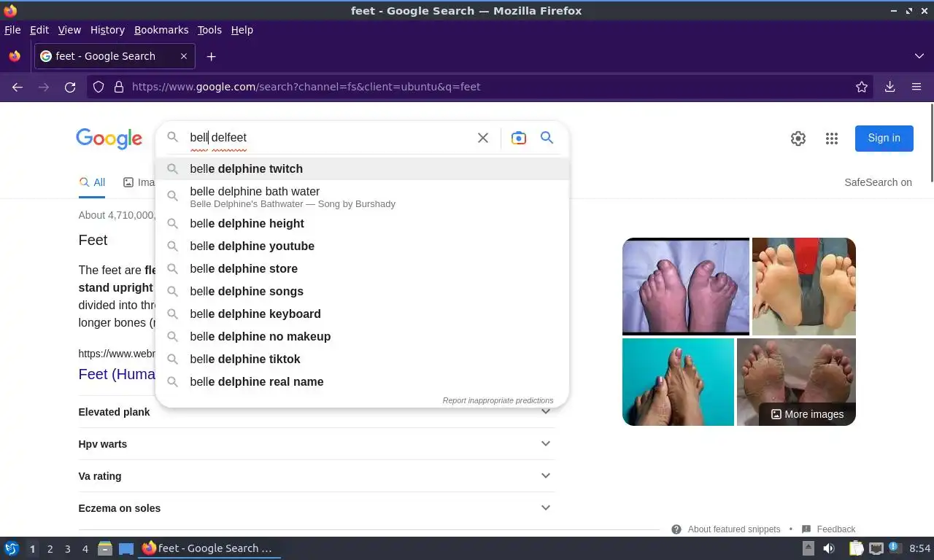Open the Help menu
The width and height of the screenshot is (934, 560).
point(242,30)
